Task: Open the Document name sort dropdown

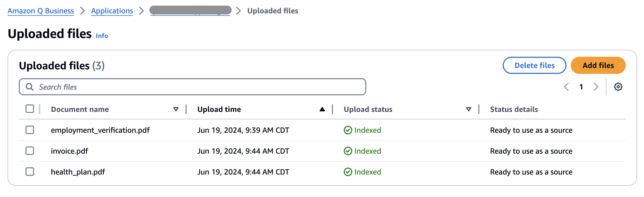Action: [x=176, y=109]
